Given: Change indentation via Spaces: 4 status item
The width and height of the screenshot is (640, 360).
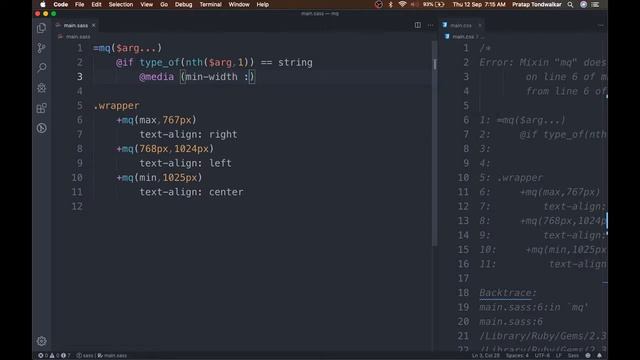Looking at the screenshot, I should click(x=517, y=356).
